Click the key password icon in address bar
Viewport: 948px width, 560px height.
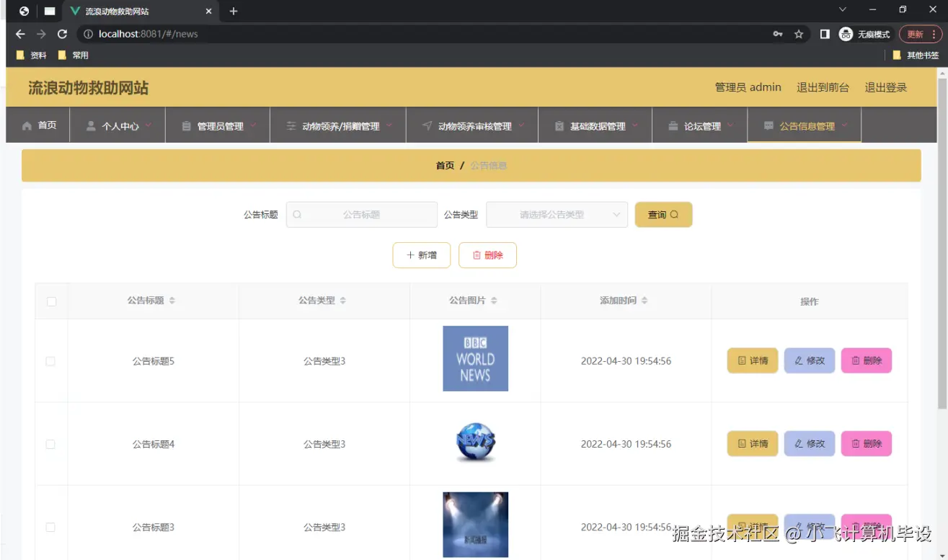click(778, 34)
